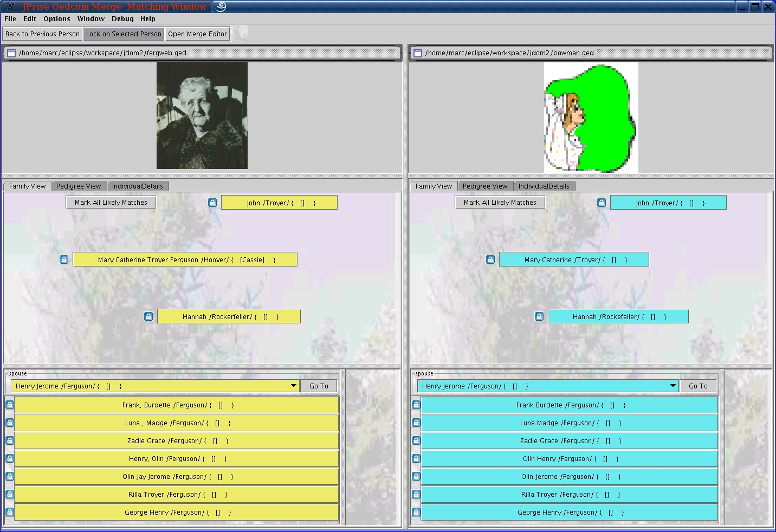Toggle lock for right-panel Zadie Grace Ferguson
Screen dimensions: 776x532
[x=416, y=440]
